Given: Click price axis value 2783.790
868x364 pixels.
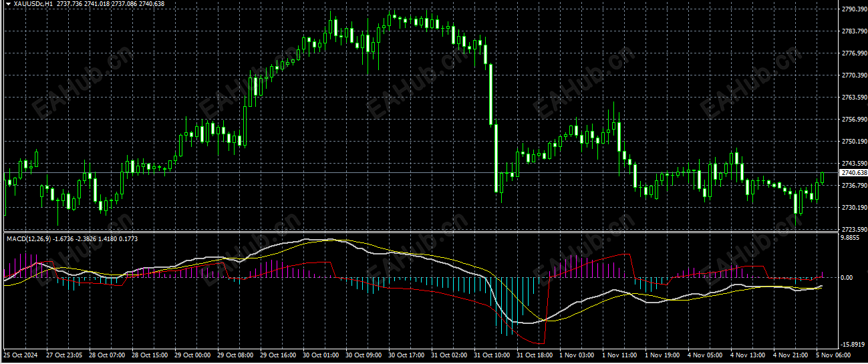Looking at the screenshot, I should pyautogui.click(x=854, y=31).
